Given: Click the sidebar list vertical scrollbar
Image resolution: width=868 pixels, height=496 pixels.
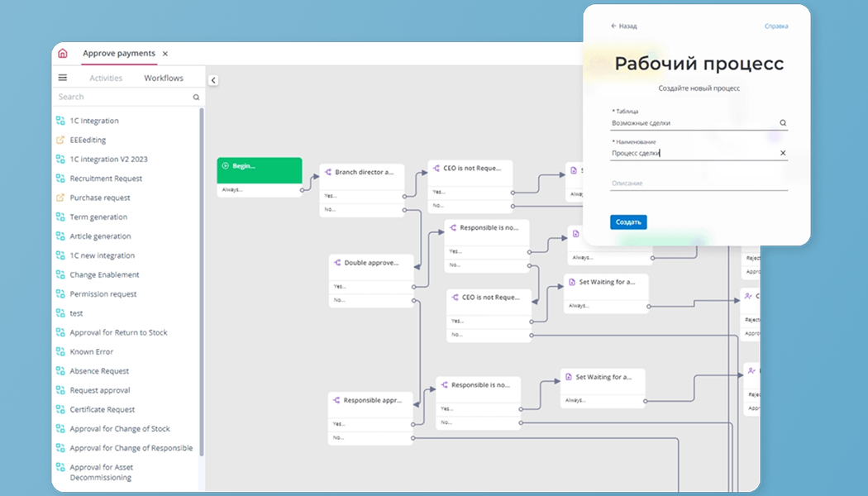Looking at the screenshot, I should tap(202, 281).
